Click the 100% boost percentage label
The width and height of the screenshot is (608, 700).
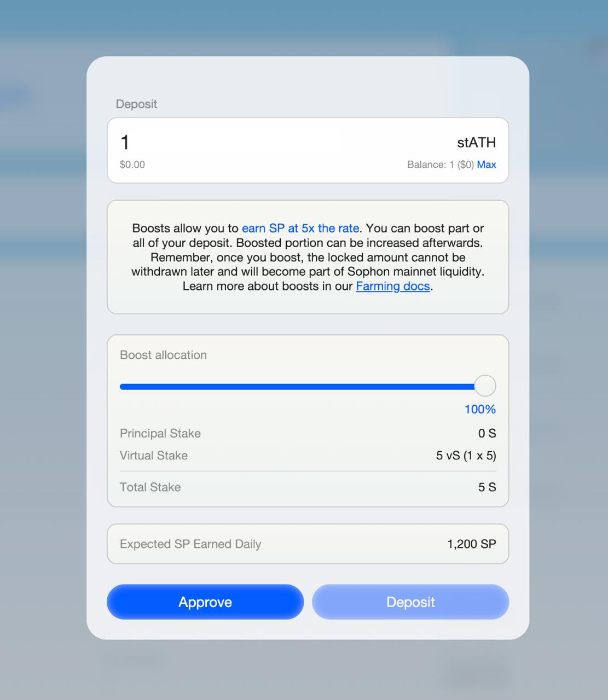pos(480,409)
